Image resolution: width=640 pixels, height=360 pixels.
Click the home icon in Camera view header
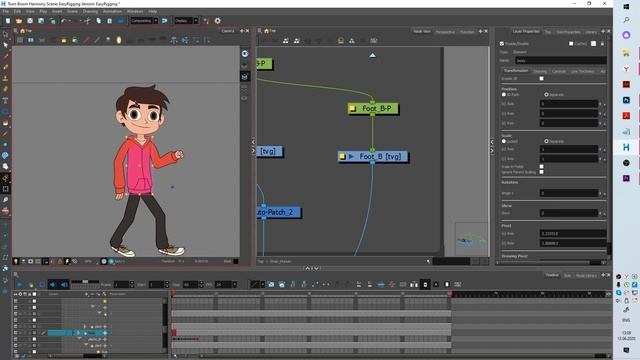(22, 31)
